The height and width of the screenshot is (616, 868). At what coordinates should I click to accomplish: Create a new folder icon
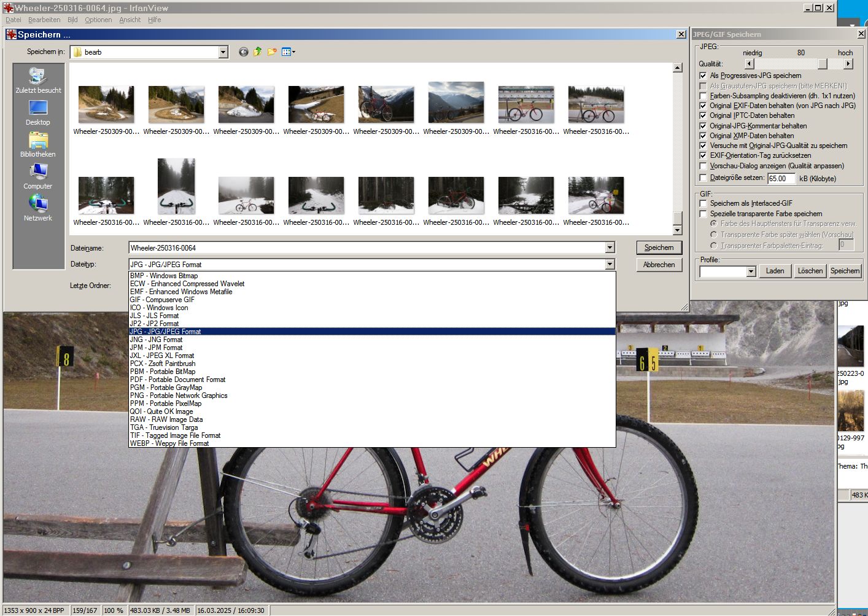pyautogui.click(x=272, y=52)
